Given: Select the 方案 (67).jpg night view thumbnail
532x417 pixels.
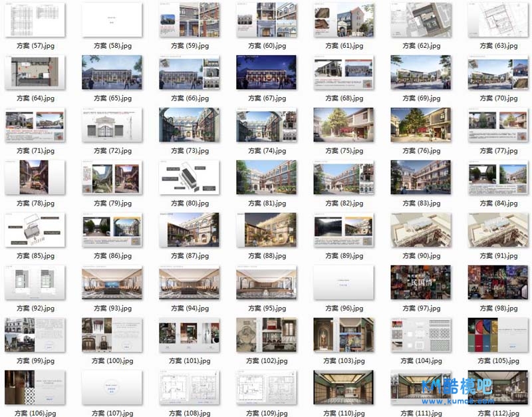Looking at the screenshot, I should pyautogui.click(x=266, y=72).
